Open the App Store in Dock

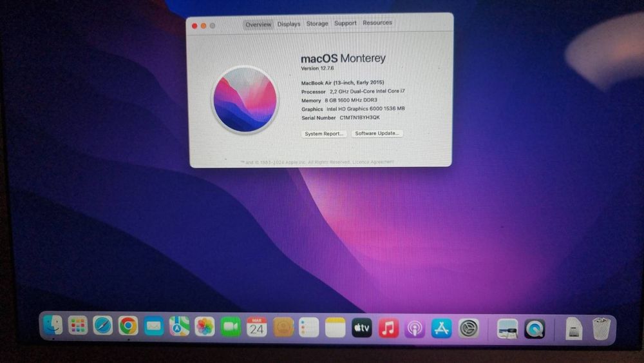442,328
